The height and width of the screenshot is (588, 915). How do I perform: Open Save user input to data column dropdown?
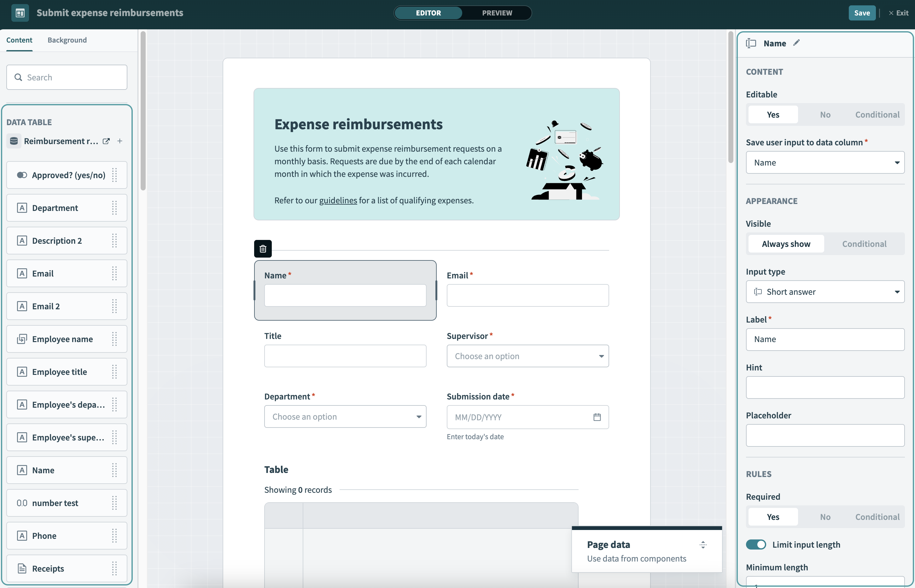825,163
